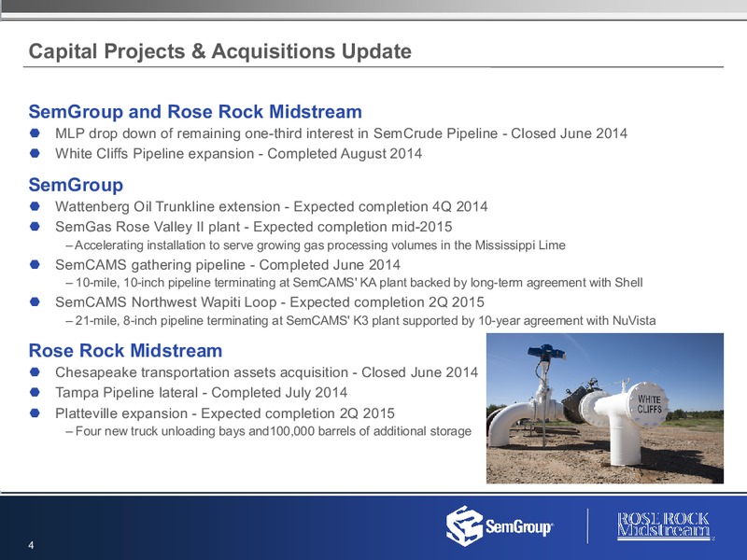Click sub-point on 10-mile, 10-inch pipeline with Shell
747x560 pixels.
[355, 283]
